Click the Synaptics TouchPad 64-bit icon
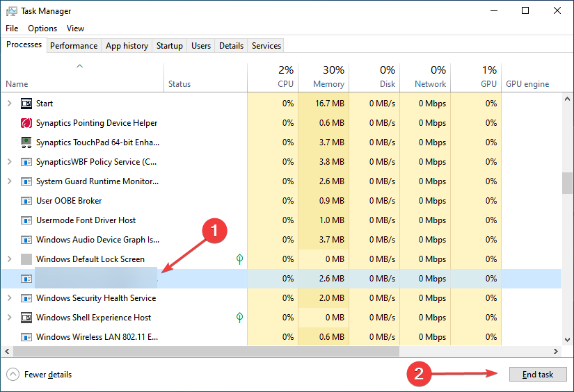Viewport: 574px width, 392px height. tap(26, 142)
